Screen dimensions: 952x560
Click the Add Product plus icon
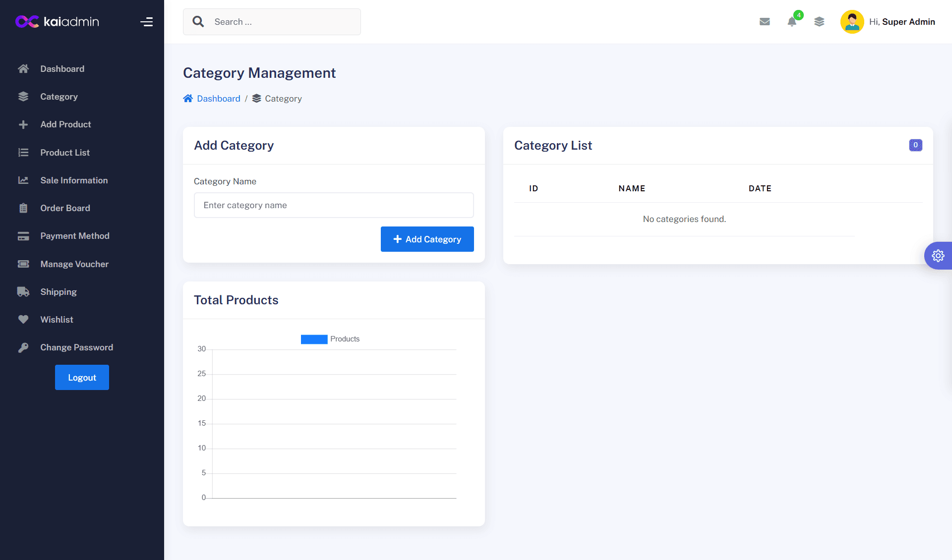coord(23,124)
